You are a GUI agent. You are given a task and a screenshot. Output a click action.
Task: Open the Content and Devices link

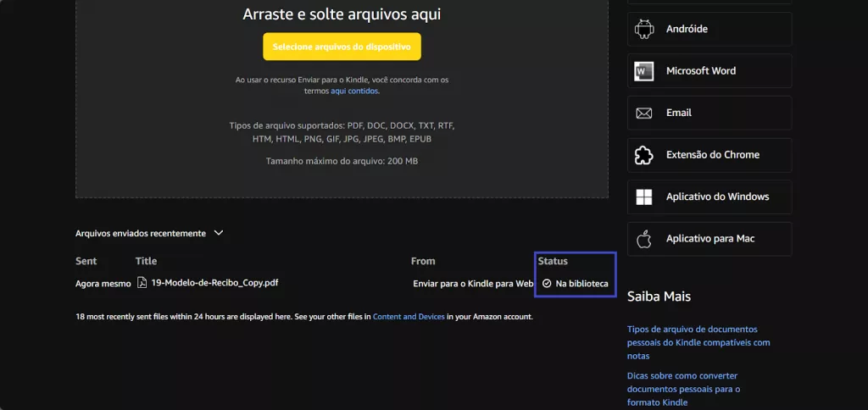coord(409,317)
